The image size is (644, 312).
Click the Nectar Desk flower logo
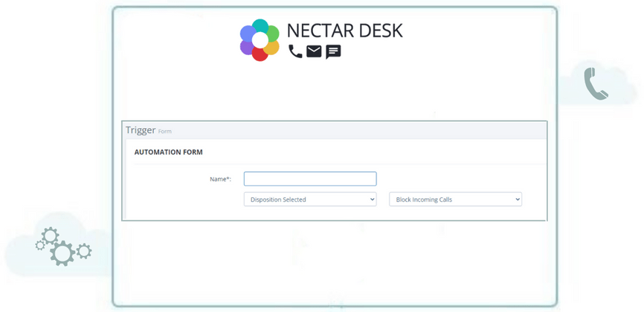coord(260,40)
